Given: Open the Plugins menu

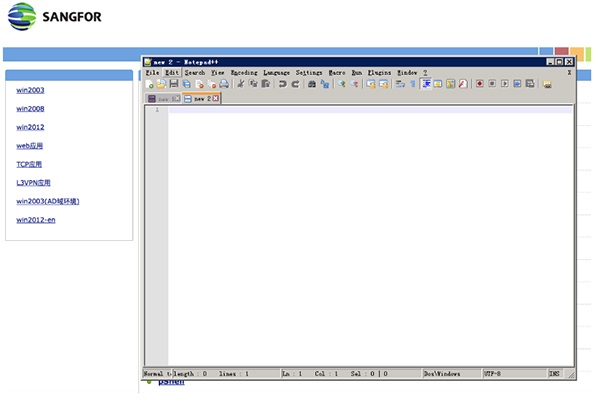Looking at the screenshot, I should coord(380,73).
